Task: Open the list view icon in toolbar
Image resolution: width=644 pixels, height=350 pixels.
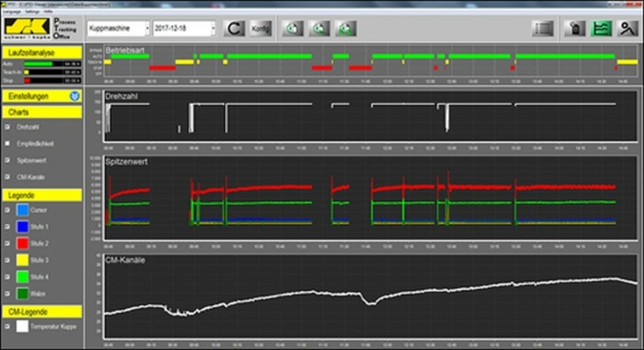Action: (x=543, y=29)
